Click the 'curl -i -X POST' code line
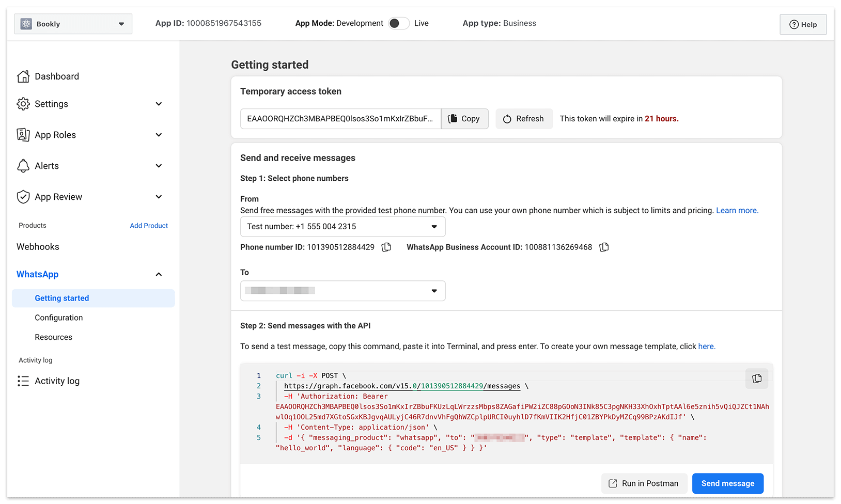Screen dimensions: 841x504 311,376
